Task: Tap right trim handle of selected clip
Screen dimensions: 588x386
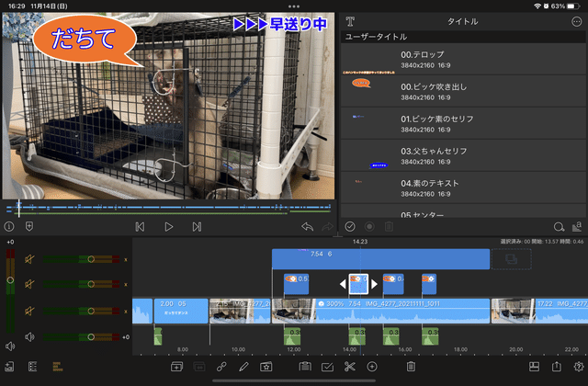Action: 374,284
